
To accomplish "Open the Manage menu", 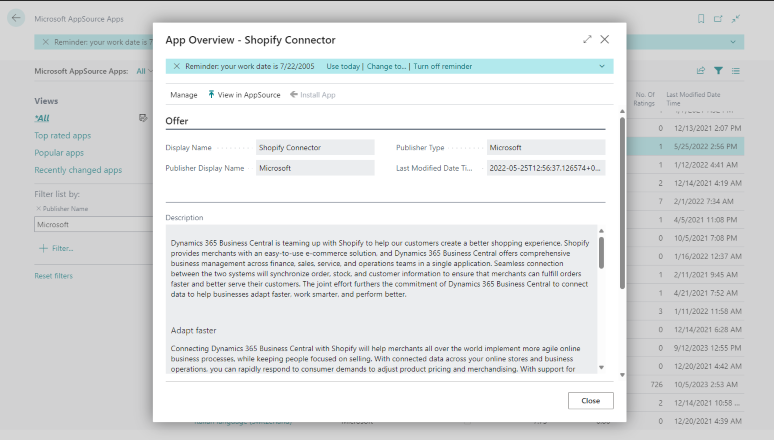I will [x=184, y=95].
